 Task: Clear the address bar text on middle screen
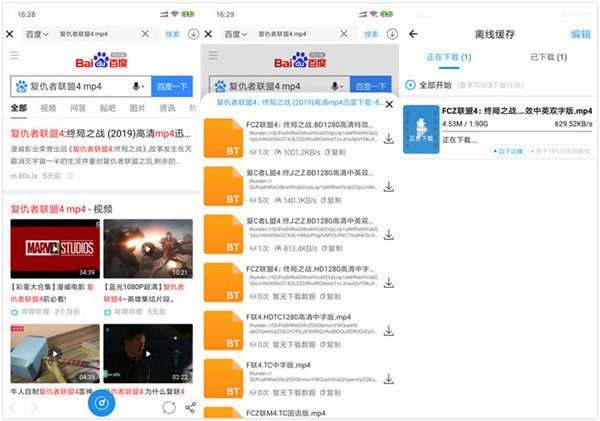pyautogui.click(x=344, y=34)
